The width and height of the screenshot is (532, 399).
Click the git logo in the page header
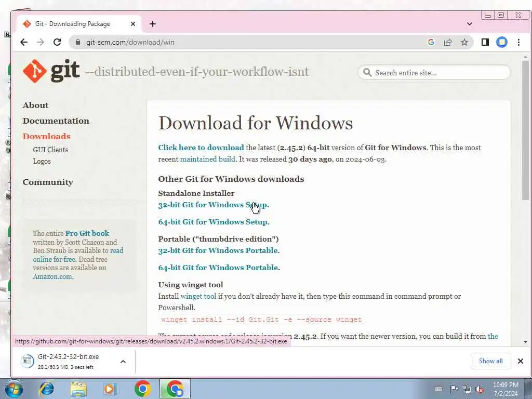[51, 71]
